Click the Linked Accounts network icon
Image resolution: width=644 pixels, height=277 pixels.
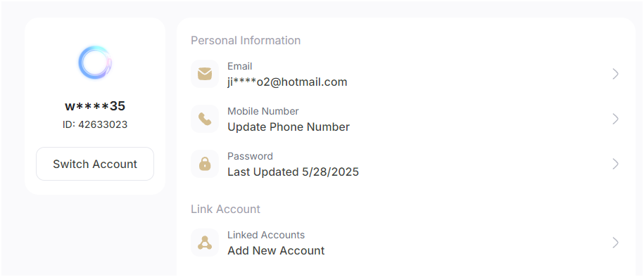(205, 243)
